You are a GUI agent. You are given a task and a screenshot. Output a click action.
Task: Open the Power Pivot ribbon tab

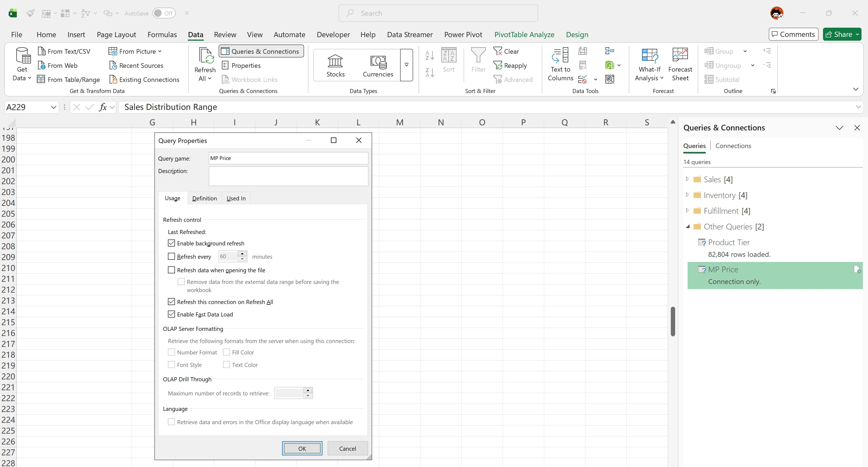coord(463,34)
